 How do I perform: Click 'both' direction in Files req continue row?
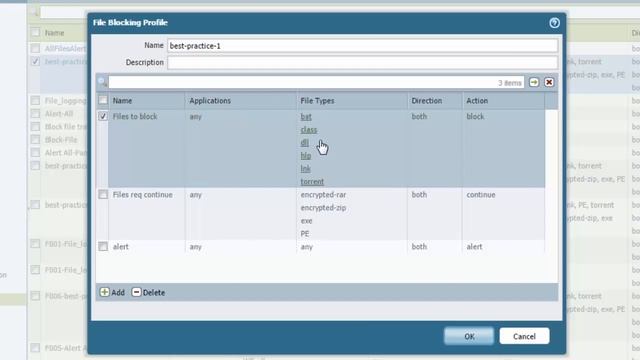[x=419, y=195]
